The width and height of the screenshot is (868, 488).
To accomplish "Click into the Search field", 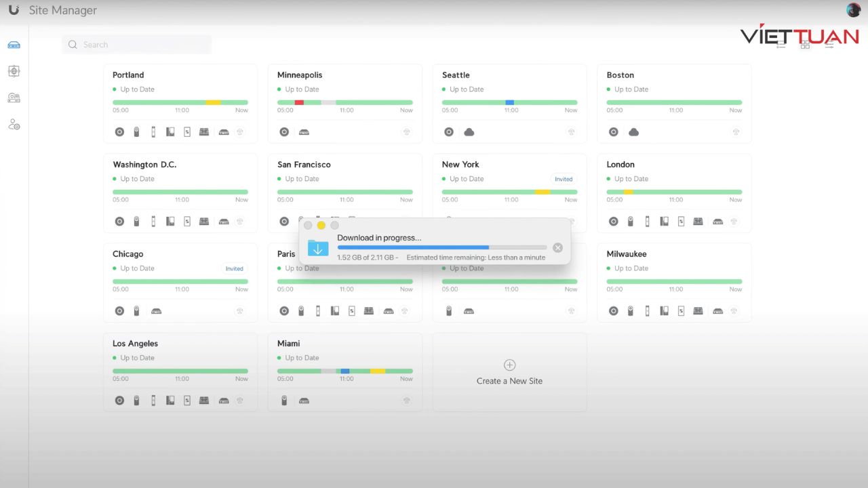I will click(137, 45).
